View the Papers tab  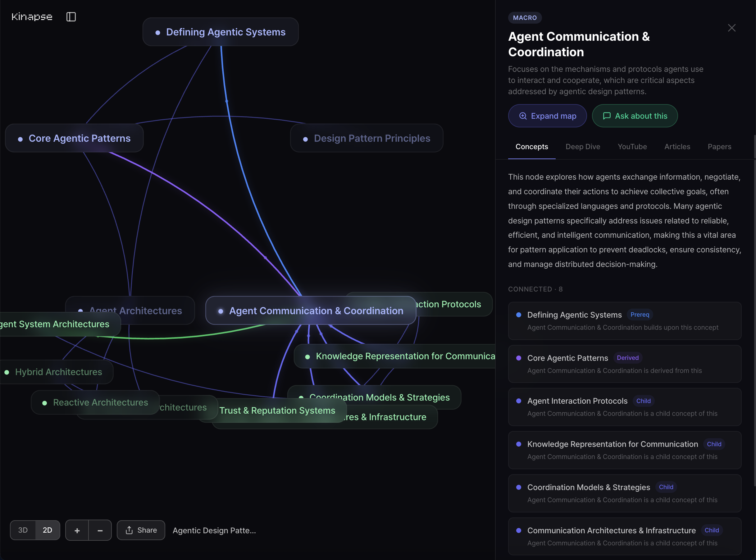coord(719,146)
